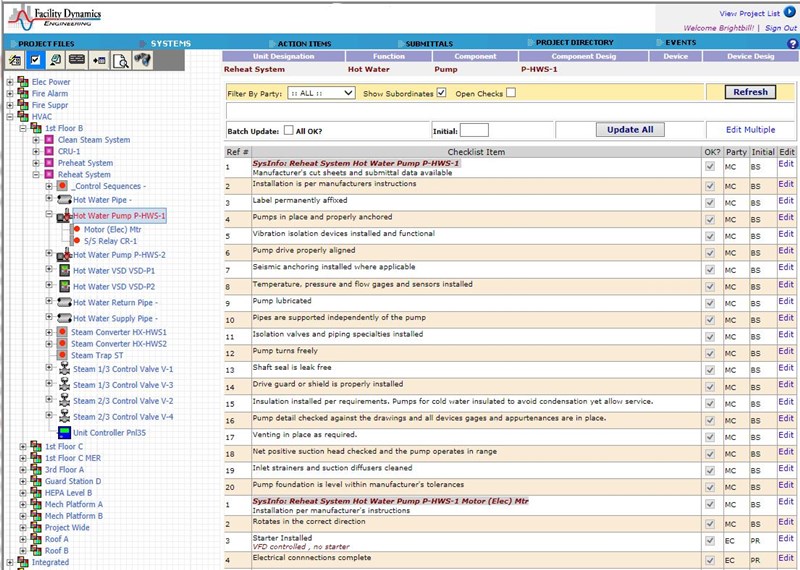Expand the 1st Floor C node
This screenshot has width=800, height=570.
(23, 446)
